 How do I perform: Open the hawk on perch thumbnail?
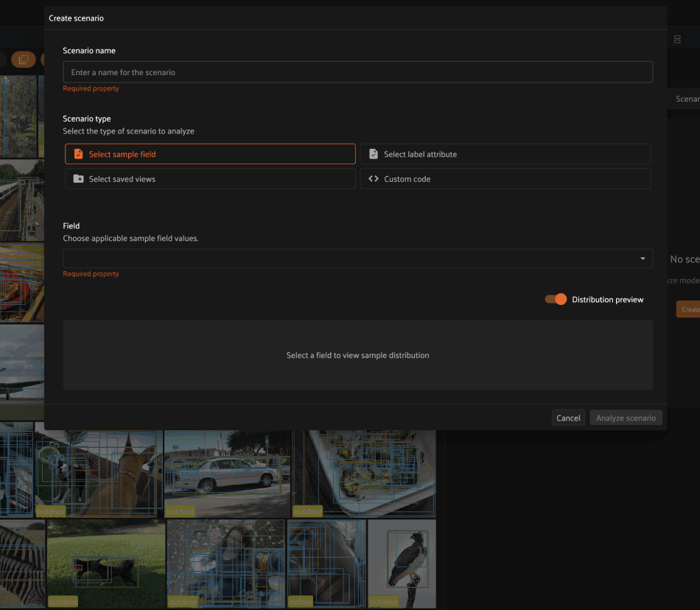point(402,564)
